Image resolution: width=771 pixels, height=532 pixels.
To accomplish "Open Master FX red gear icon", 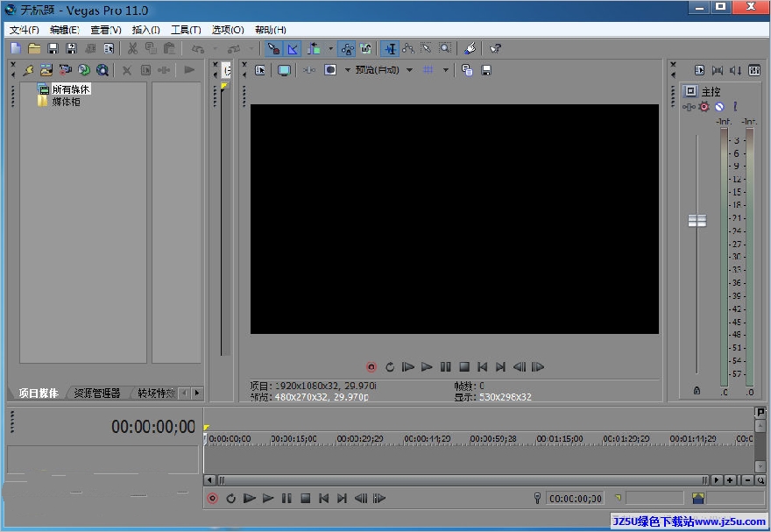I will 704,107.
